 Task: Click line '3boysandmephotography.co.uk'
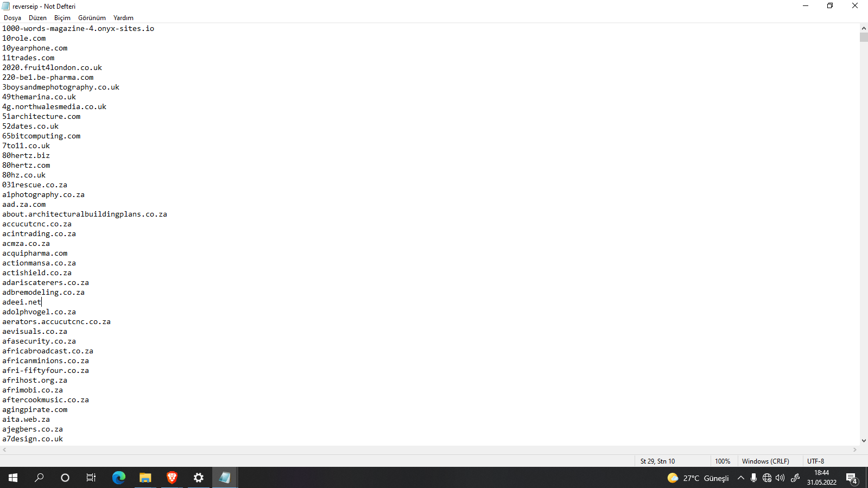click(x=61, y=87)
